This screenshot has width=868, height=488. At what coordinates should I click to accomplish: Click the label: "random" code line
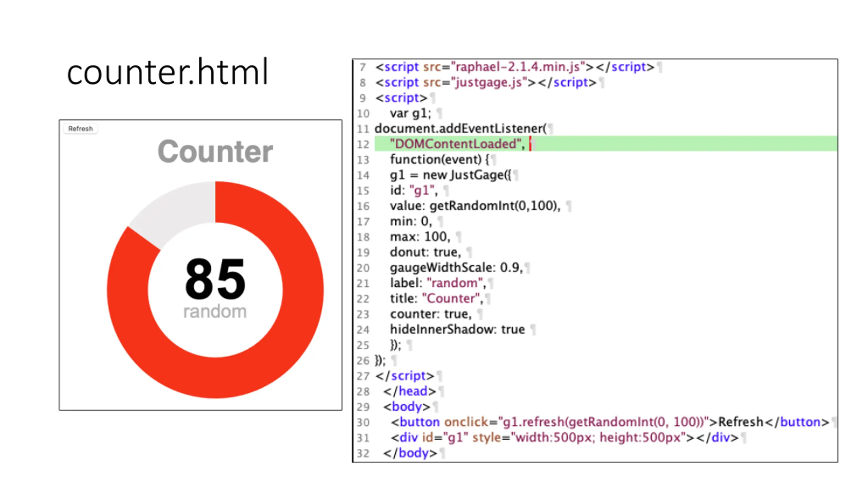point(438,283)
